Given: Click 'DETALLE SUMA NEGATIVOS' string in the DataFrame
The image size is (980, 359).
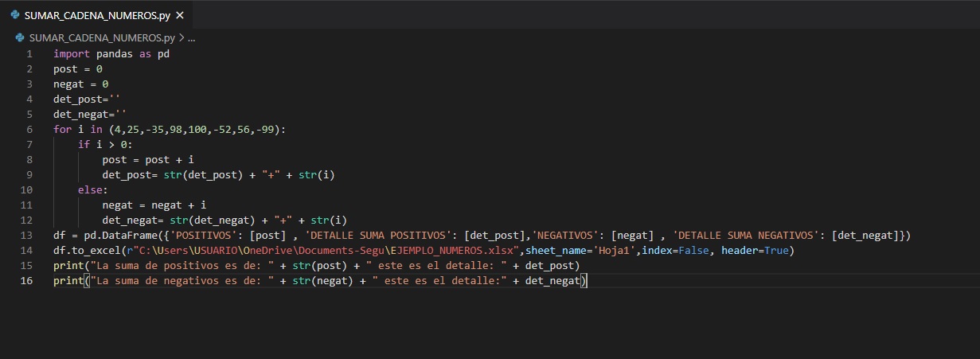Looking at the screenshot, I should click(x=748, y=235).
